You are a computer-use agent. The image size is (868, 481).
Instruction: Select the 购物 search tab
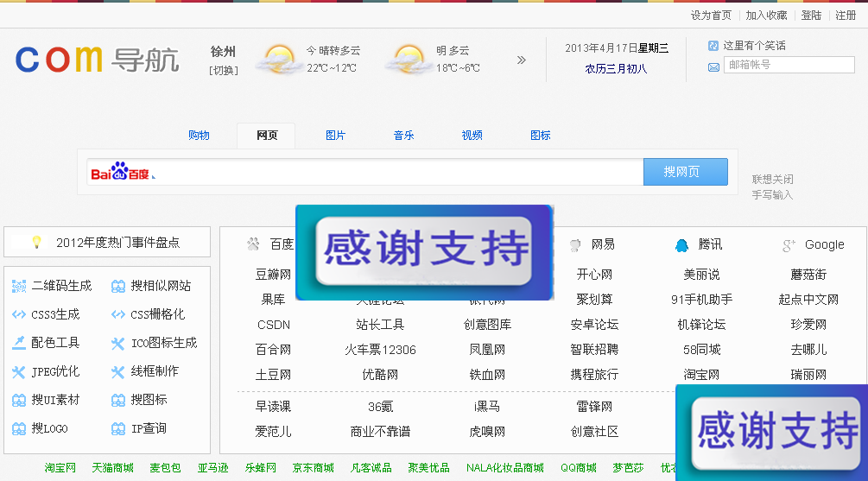pyautogui.click(x=199, y=135)
